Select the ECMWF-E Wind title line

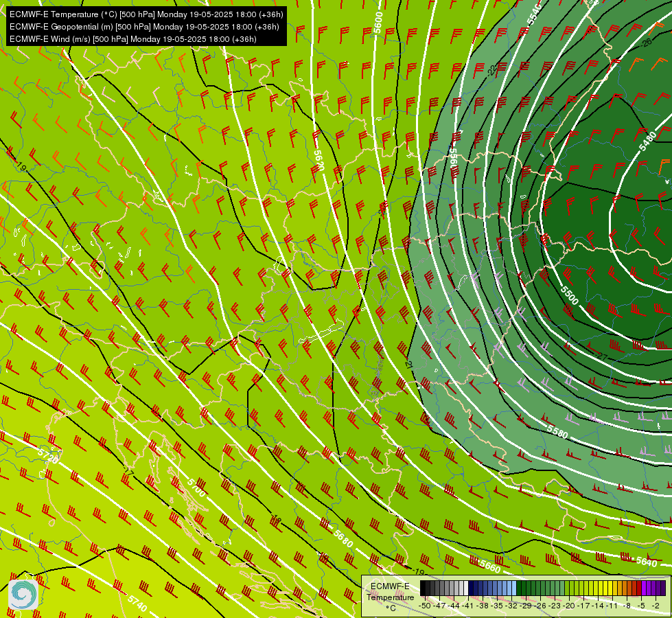pos(133,39)
